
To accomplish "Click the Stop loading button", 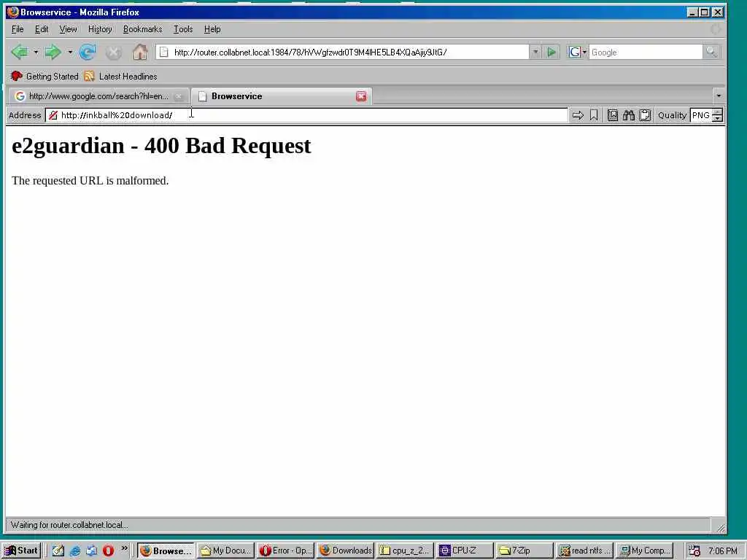I will coord(113,52).
